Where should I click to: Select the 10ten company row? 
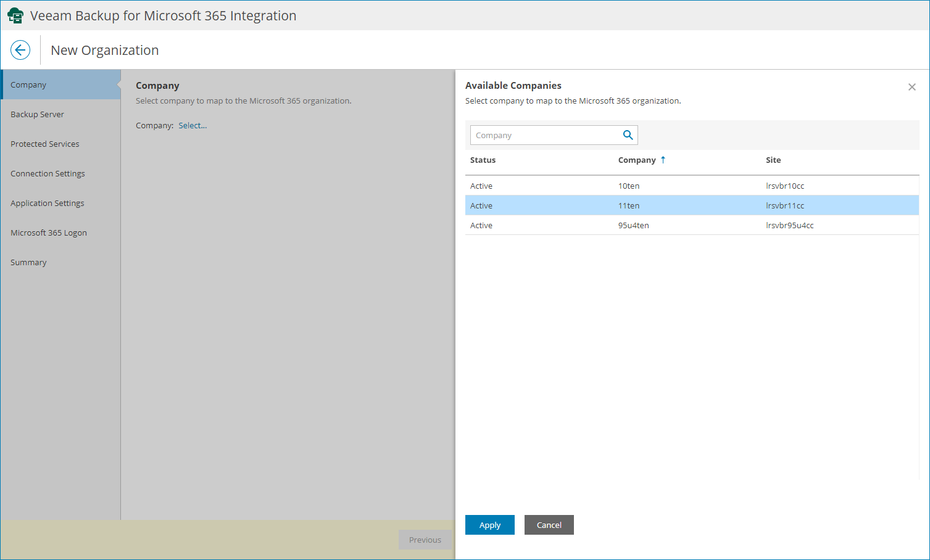pos(692,186)
